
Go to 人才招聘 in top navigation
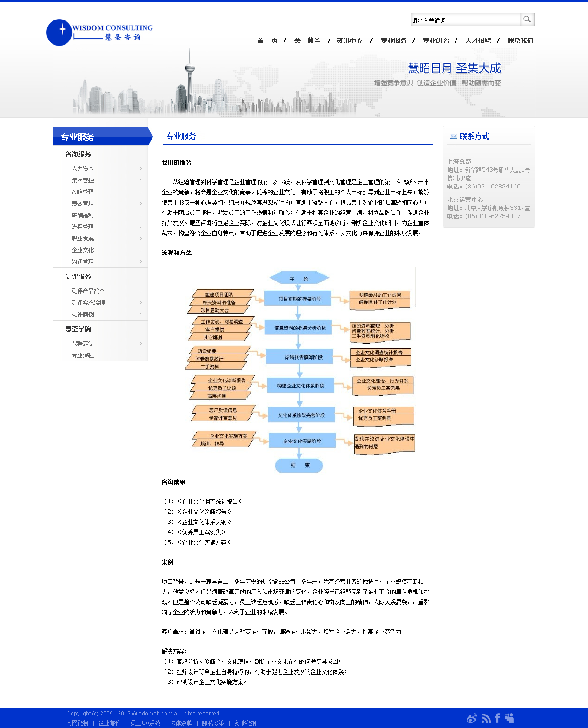pos(478,40)
